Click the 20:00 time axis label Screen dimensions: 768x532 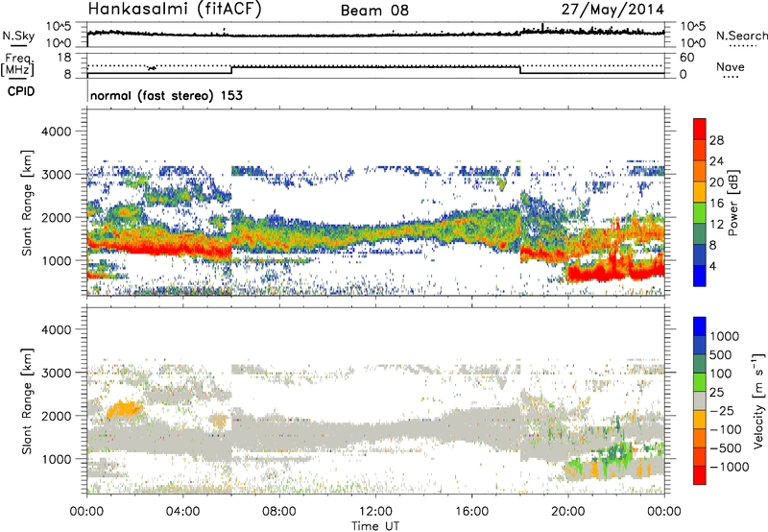point(568,512)
